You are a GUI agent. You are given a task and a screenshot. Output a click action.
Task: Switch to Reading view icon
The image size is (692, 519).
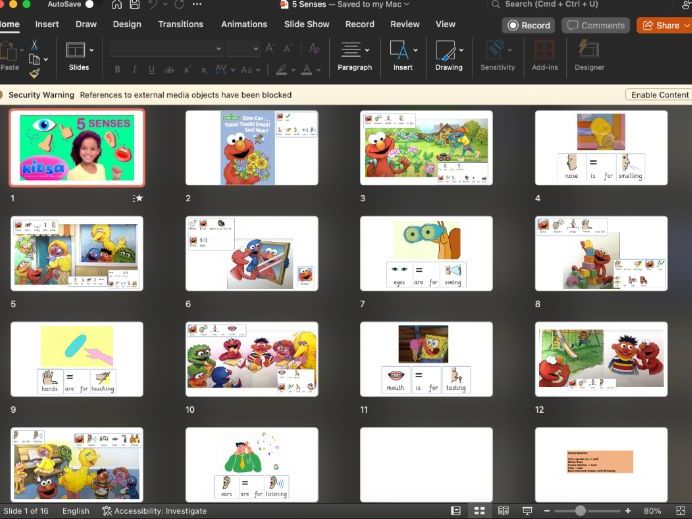(x=503, y=511)
